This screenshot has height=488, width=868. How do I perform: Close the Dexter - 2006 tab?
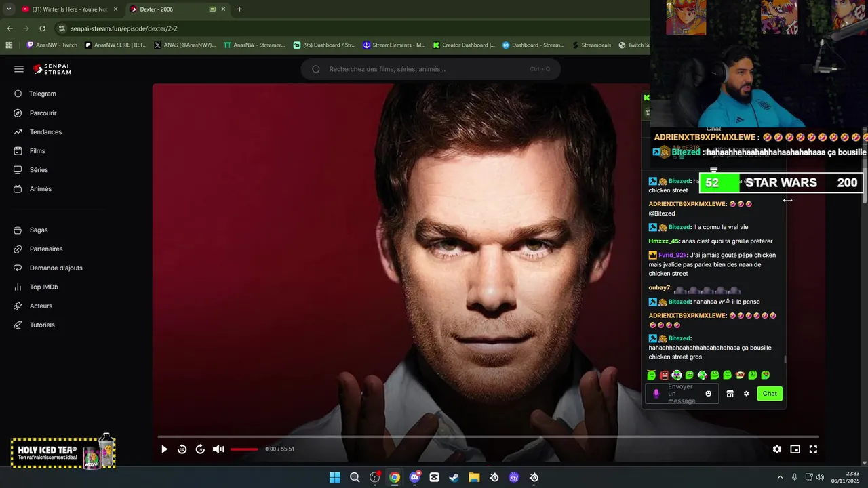click(224, 9)
